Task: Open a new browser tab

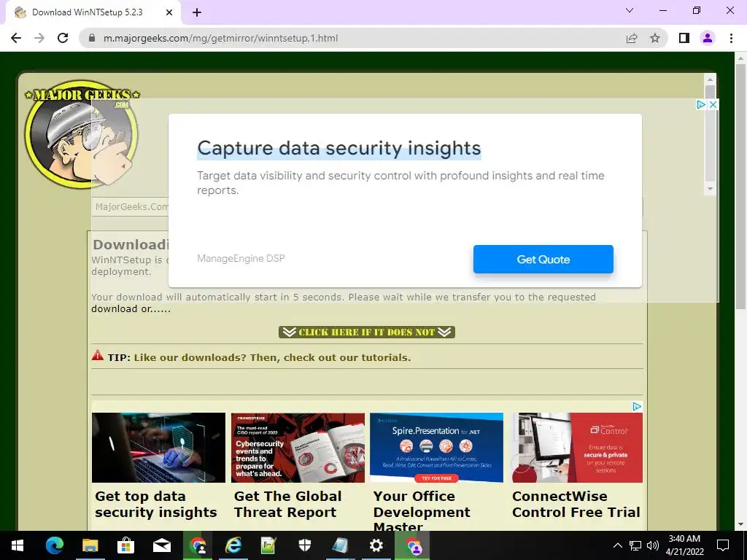Action: pos(197,12)
